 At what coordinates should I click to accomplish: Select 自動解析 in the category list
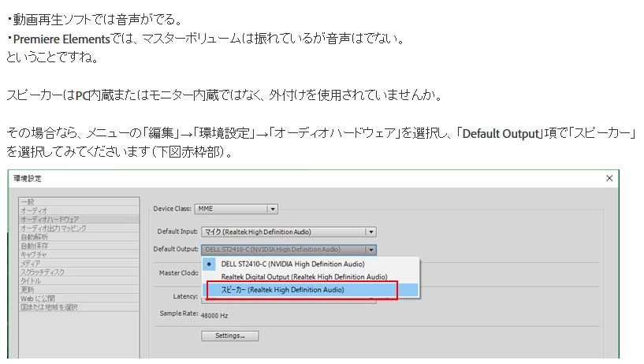pyautogui.click(x=79, y=237)
